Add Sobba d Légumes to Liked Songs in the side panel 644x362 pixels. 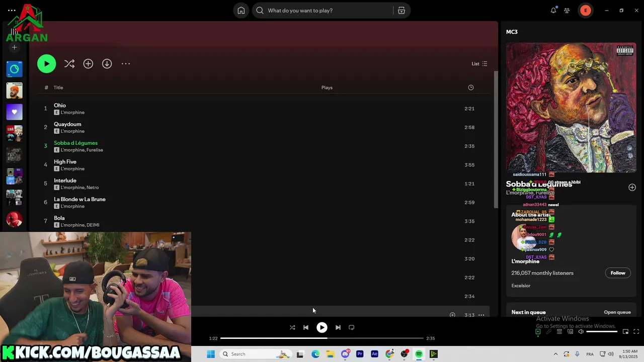pos(632,187)
